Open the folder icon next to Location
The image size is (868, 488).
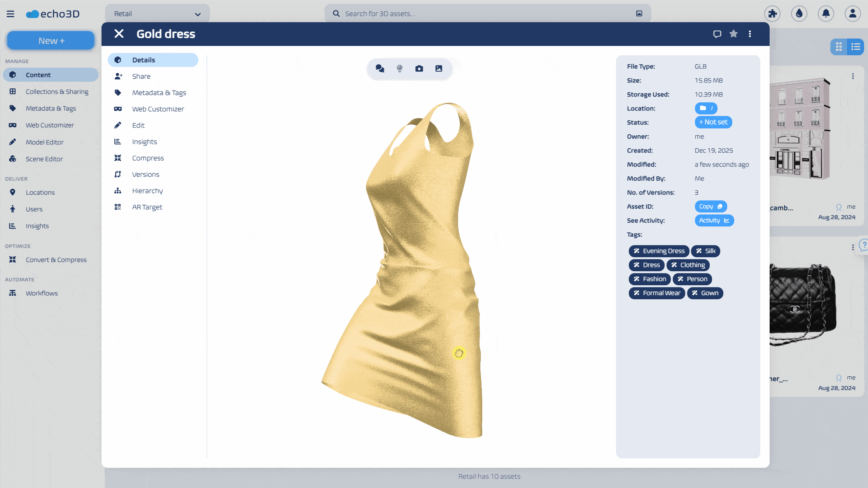(703, 108)
